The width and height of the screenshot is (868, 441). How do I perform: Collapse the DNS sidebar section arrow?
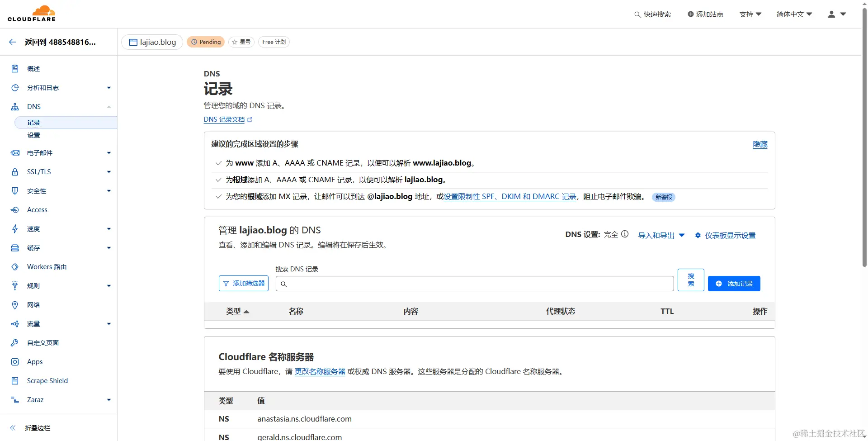coord(109,107)
